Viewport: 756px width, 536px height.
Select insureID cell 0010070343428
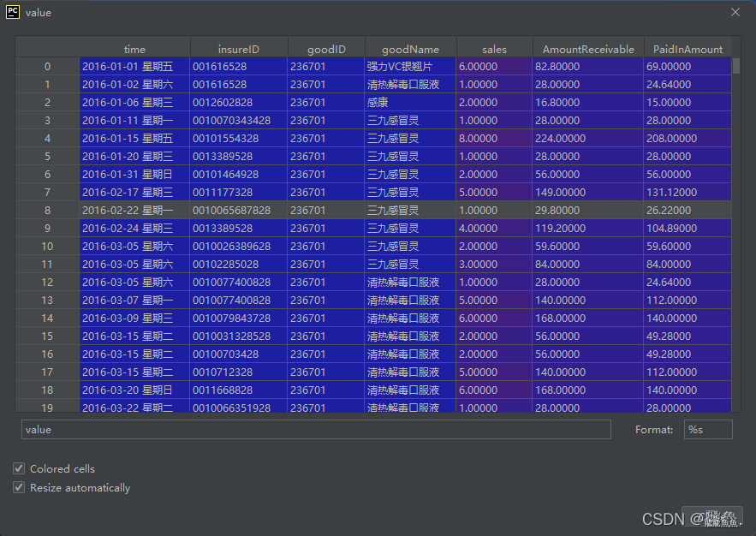(x=239, y=121)
